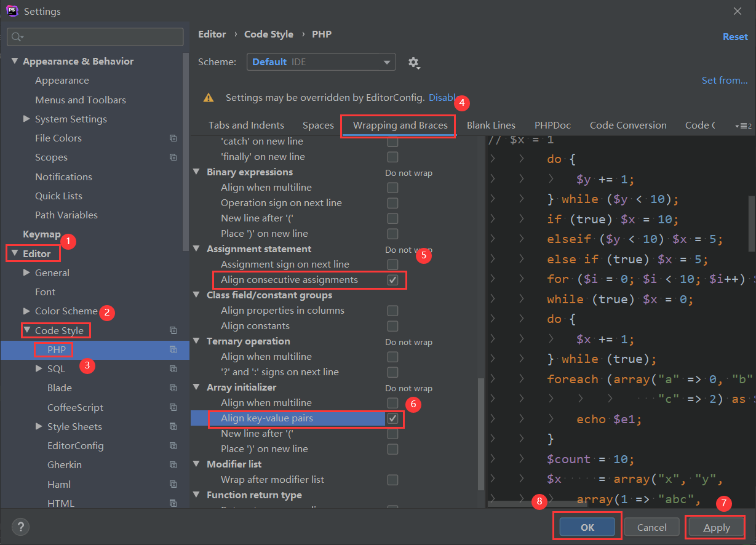
Task: Click the Apply button
Action: [717, 527]
